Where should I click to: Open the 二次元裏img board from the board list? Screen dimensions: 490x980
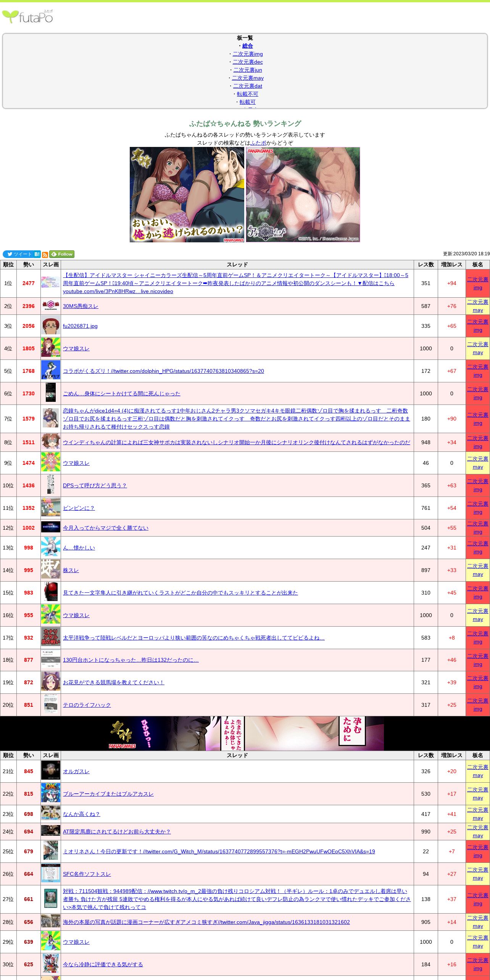pos(248,54)
